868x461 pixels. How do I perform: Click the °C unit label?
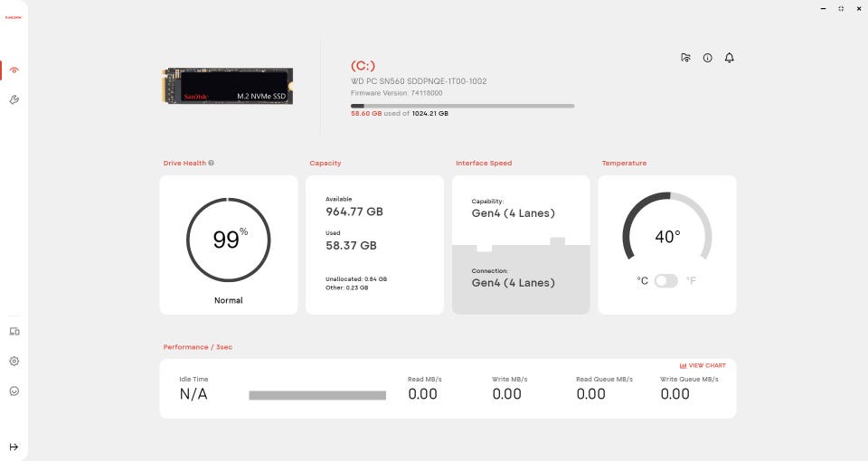tap(642, 280)
